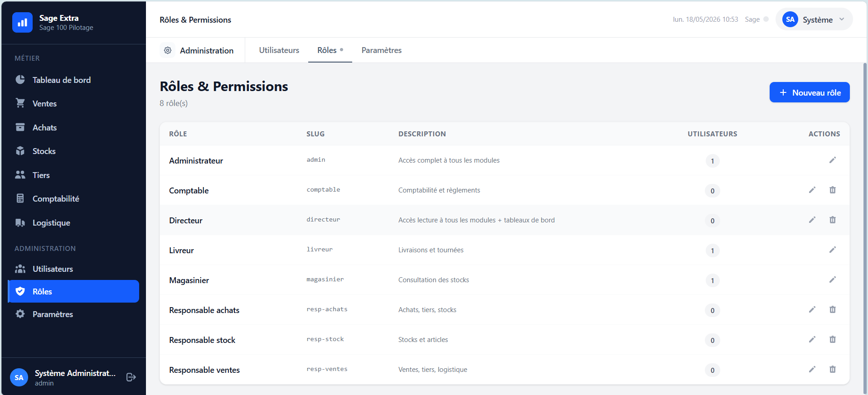Switch to the Paramètres tab
The width and height of the screenshot is (868, 395).
pyautogui.click(x=382, y=50)
